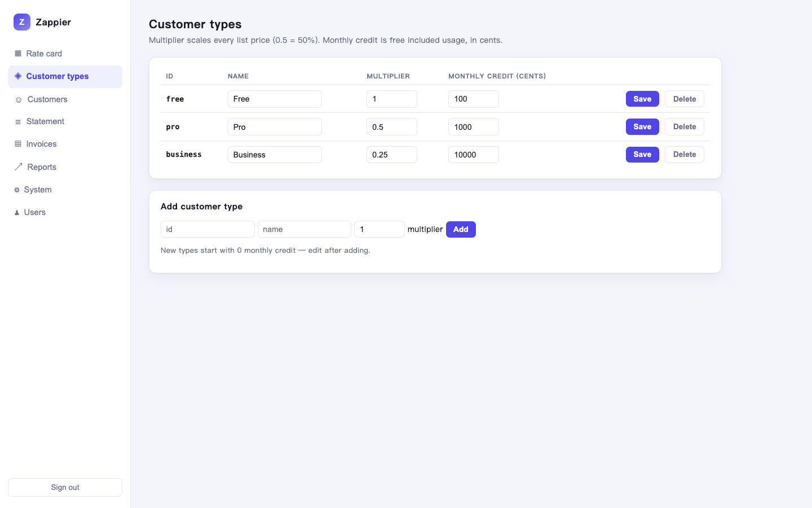
Task: Select the Business name input field
Action: 275,155
